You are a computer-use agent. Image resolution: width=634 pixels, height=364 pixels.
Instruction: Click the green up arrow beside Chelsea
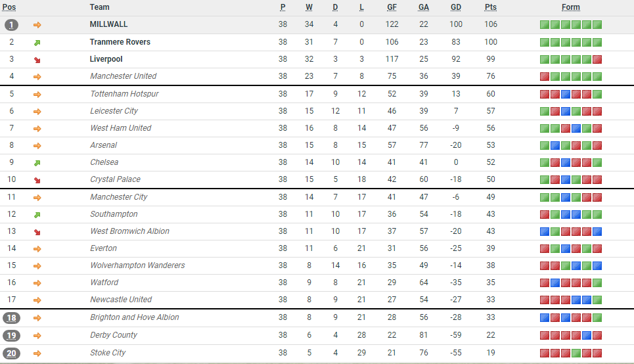tap(37, 162)
